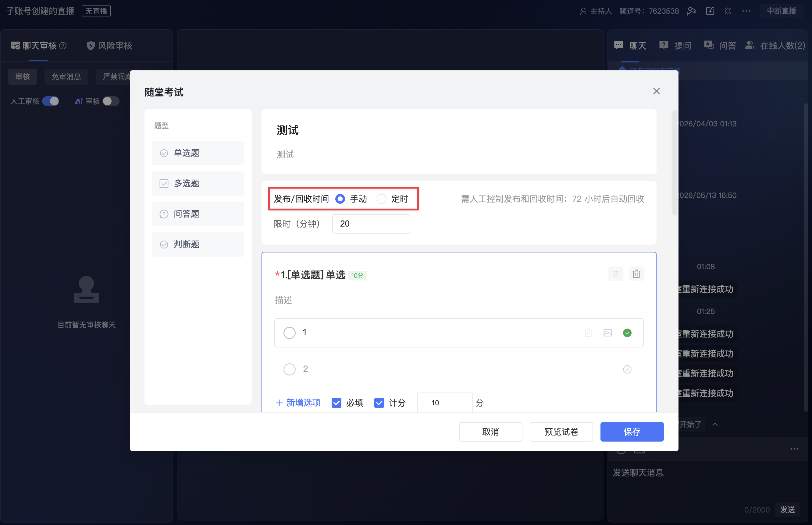Switch to the 风险审核 tab
This screenshot has height=525, width=812.
(109, 46)
